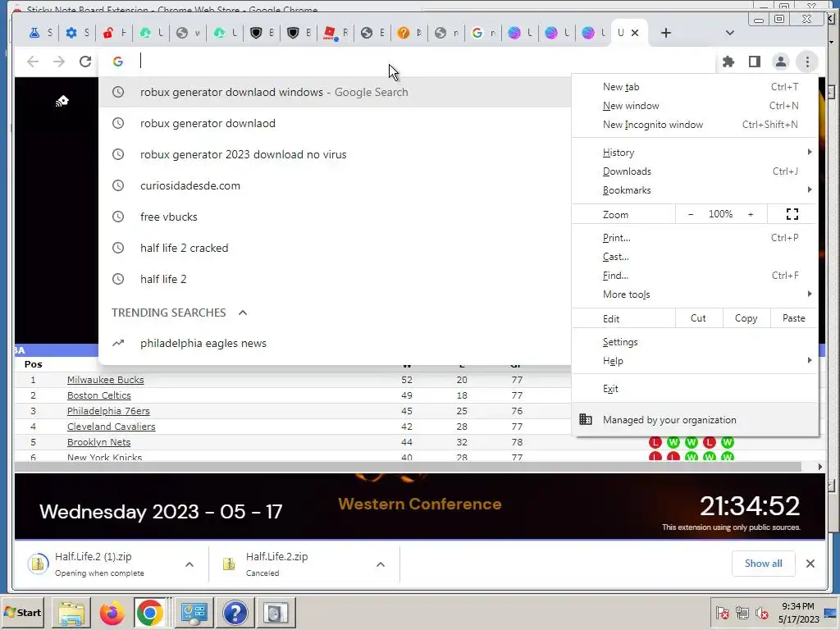Select suggestion half life 2 cracked

[x=335, y=248]
